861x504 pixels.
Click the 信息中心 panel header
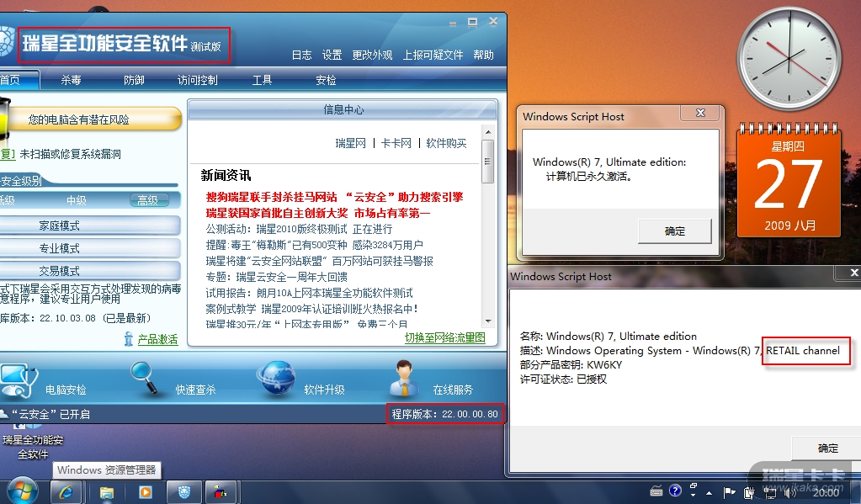(x=343, y=110)
